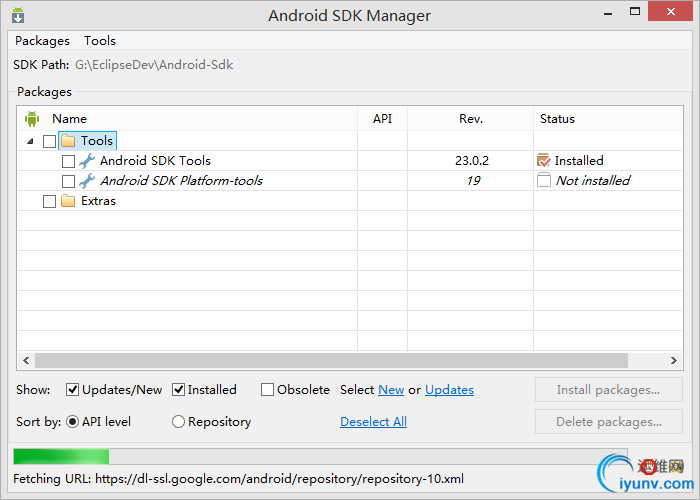This screenshot has height=500, width=700.
Task: Toggle the Installed show filter
Action: [179, 390]
